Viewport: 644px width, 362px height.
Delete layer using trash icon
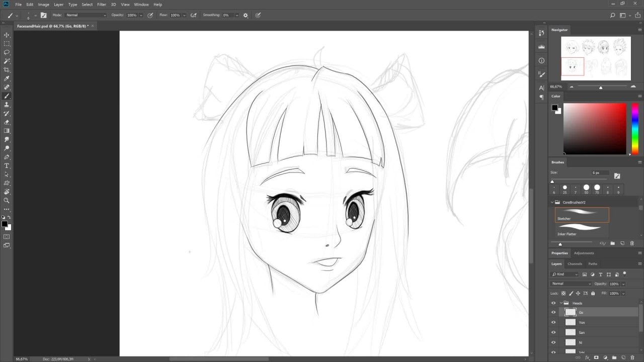[x=632, y=357]
